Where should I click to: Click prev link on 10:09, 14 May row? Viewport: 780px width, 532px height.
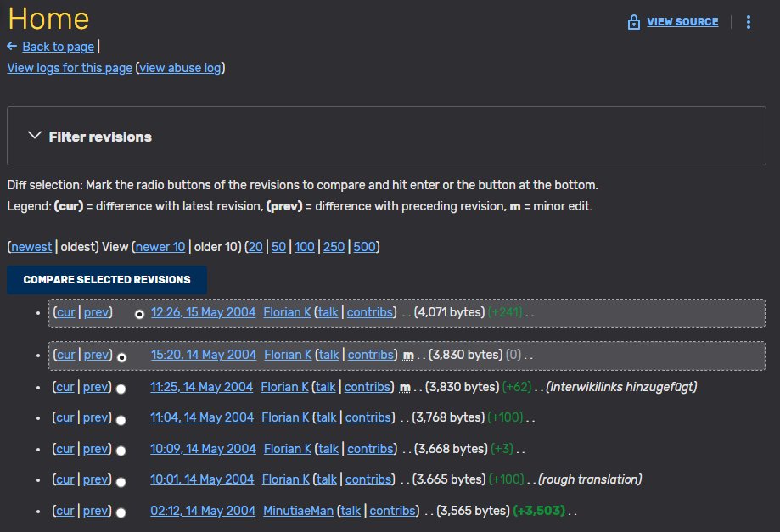pos(95,449)
